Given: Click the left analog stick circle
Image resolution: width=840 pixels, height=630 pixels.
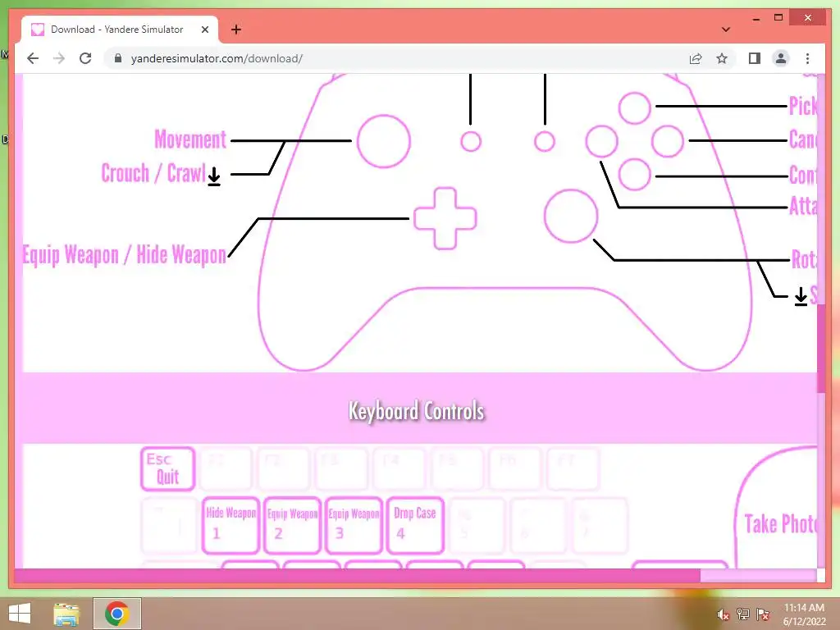Looking at the screenshot, I should coord(384,141).
